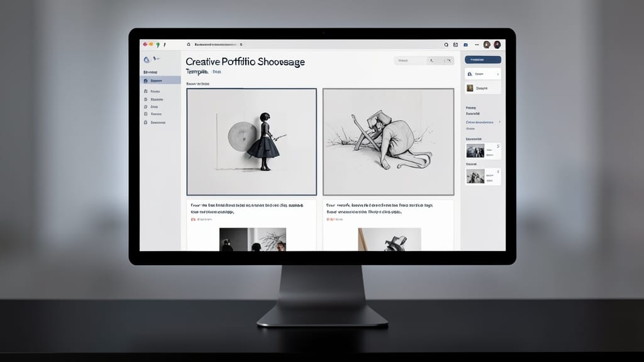
Task: Open the upper mountain photo card in the right panel
Action: [x=482, y=151]
